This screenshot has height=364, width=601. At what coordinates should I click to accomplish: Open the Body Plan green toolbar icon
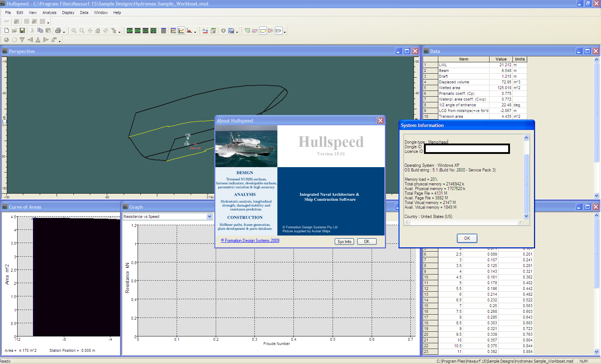153,31
